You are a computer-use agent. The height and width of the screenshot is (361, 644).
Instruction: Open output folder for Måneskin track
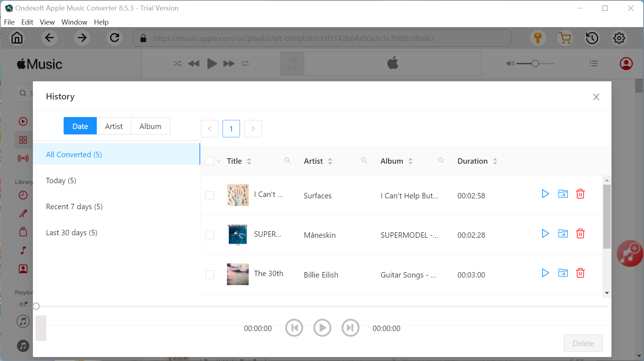(x=563, y=234)
